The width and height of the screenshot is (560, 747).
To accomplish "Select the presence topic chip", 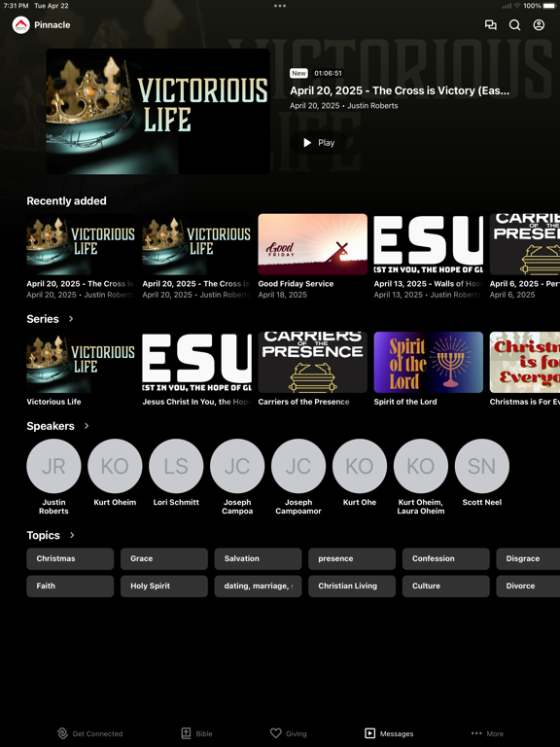I will coord(352,558).
